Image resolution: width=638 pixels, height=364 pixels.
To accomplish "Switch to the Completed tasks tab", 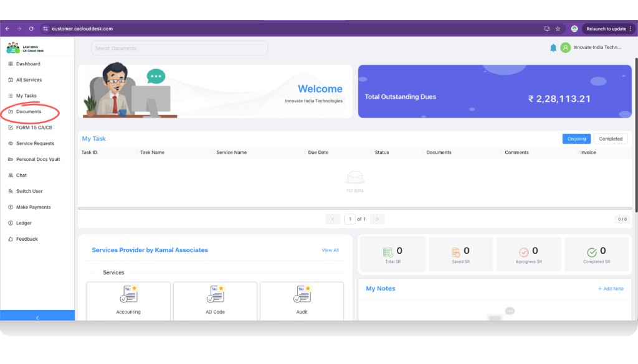I will point(610,138).
